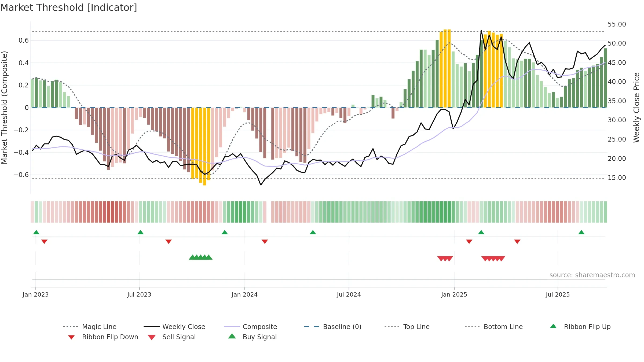The height and width of the screenshot is (362, 644).
Task: Toggle the Weekly Close legend entry
Action: pos(174,327)
